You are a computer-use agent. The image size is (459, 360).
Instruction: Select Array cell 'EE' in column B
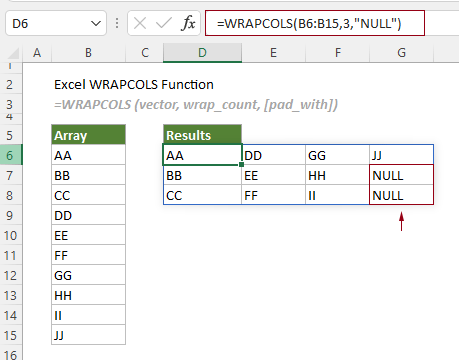click(x=88, y=235)
